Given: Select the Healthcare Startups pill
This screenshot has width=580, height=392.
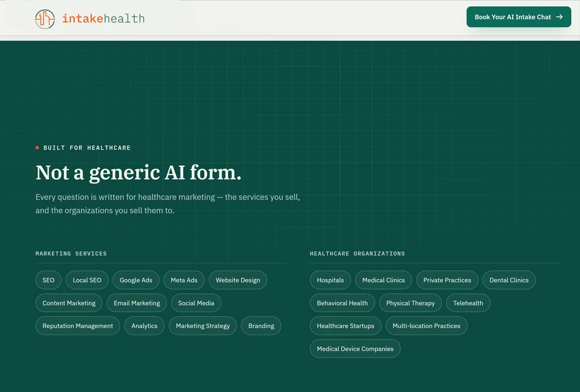Looking at the screenshot, I should pyautogui.click(x=346, y=326).
